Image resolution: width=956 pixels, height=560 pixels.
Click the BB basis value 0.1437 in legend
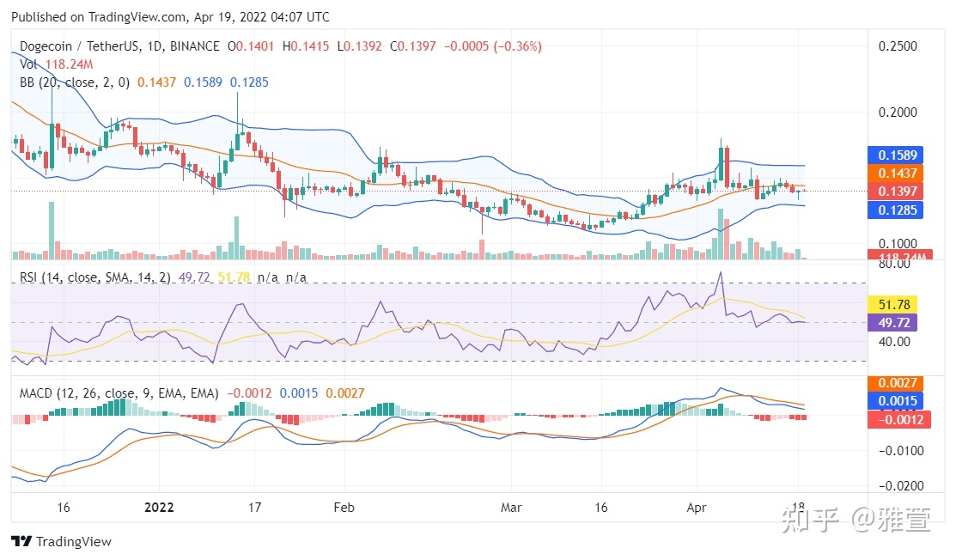click(x=156, y=82)
